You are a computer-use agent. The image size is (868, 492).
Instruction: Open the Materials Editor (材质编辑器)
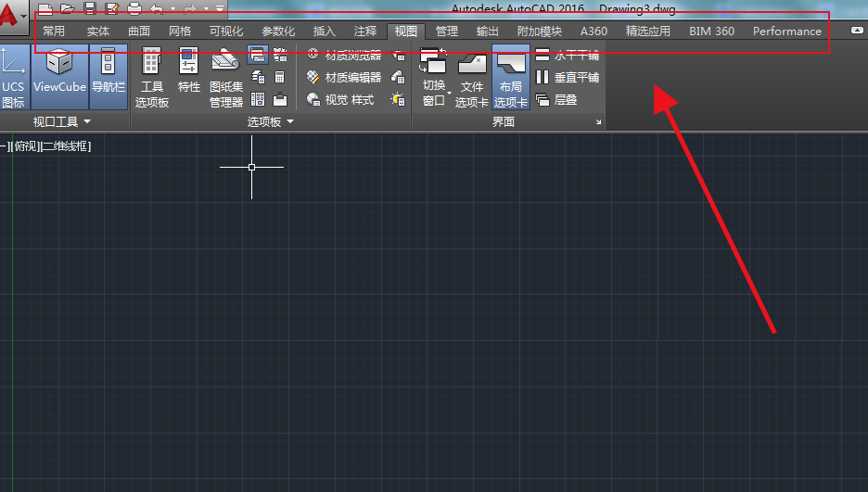coord(344,78)
